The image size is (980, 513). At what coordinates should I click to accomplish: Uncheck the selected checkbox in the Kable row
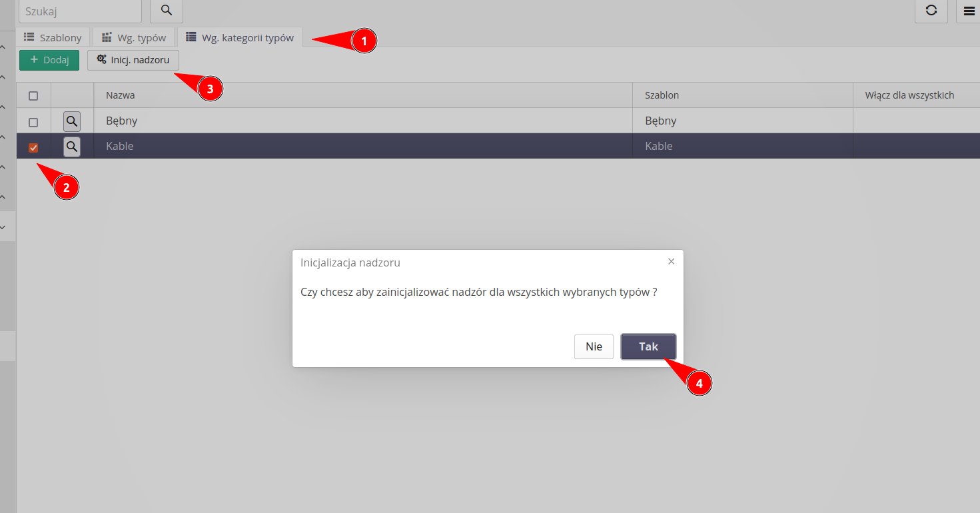[33, 147]
